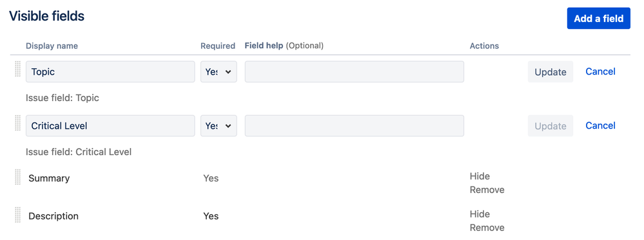Viewport: 644px width, 240px height.
Task: Cancel editing the Topic field
Action: pyautogui.click(x=600, y=71)
